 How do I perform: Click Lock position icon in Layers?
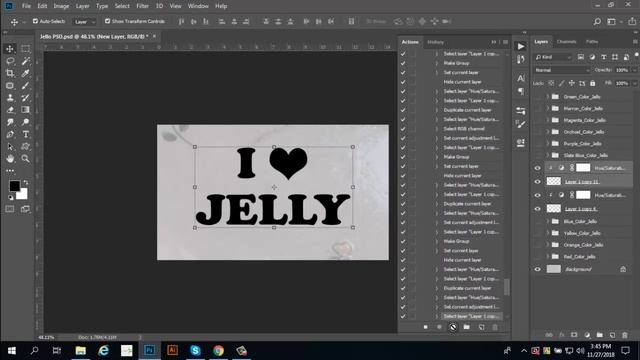(572, 83)
